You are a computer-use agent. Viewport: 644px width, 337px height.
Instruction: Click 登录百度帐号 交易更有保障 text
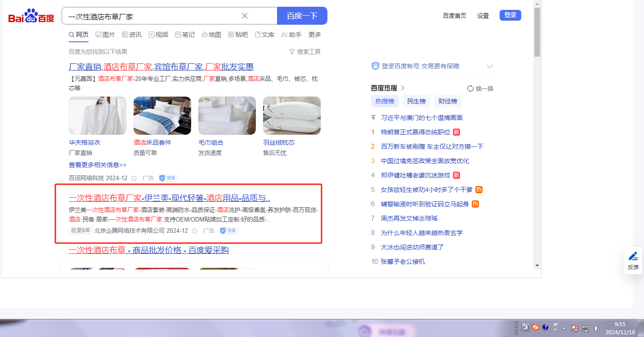420,66
